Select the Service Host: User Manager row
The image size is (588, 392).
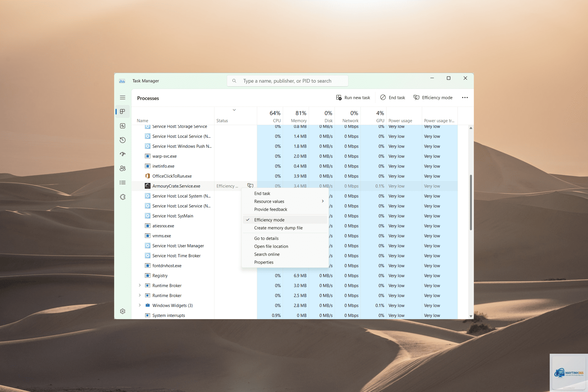[295, 246]
